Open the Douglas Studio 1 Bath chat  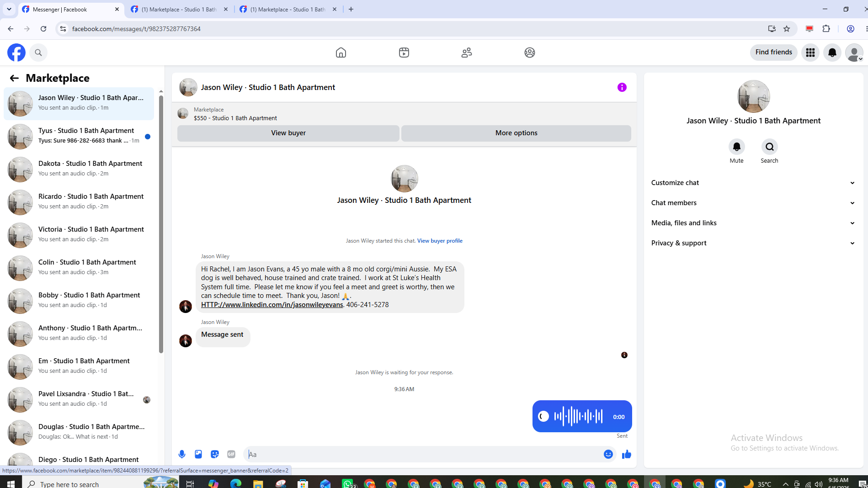79,432
